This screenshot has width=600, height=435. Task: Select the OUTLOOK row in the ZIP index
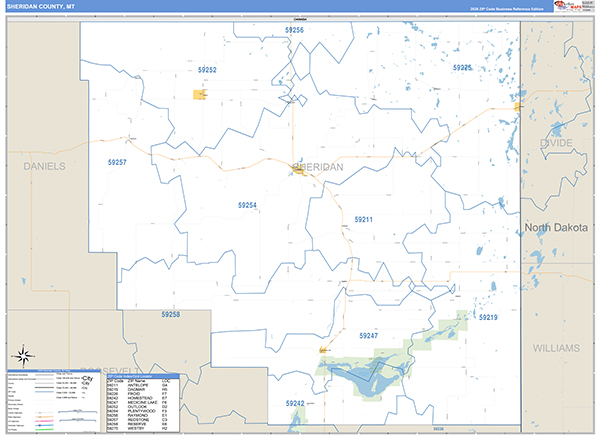pyautogui.click(x=143, y=407)
